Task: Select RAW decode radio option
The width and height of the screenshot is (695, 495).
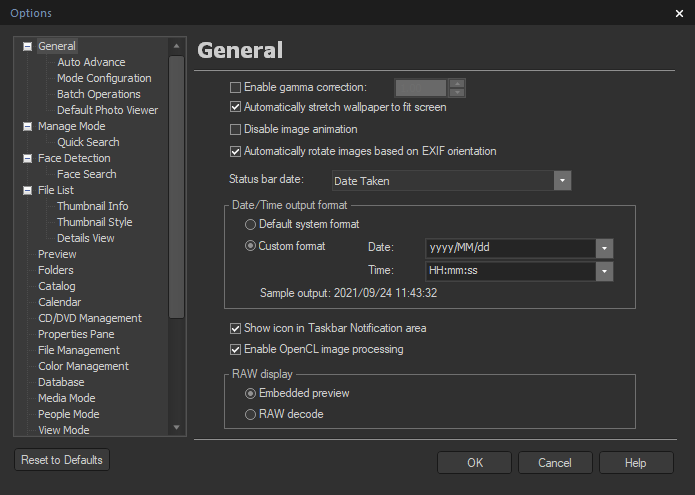Action: coord(250,414)
